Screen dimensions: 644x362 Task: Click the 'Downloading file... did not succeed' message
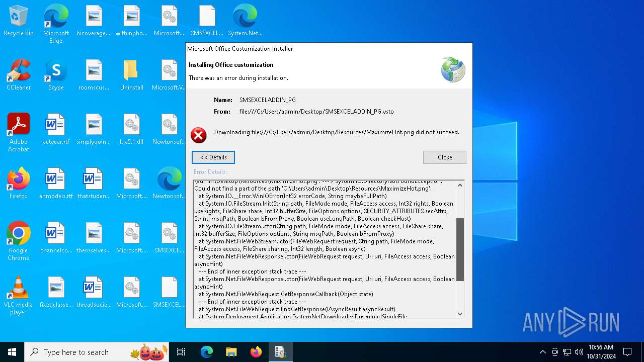pyautogui.click(x=337, y=132)
